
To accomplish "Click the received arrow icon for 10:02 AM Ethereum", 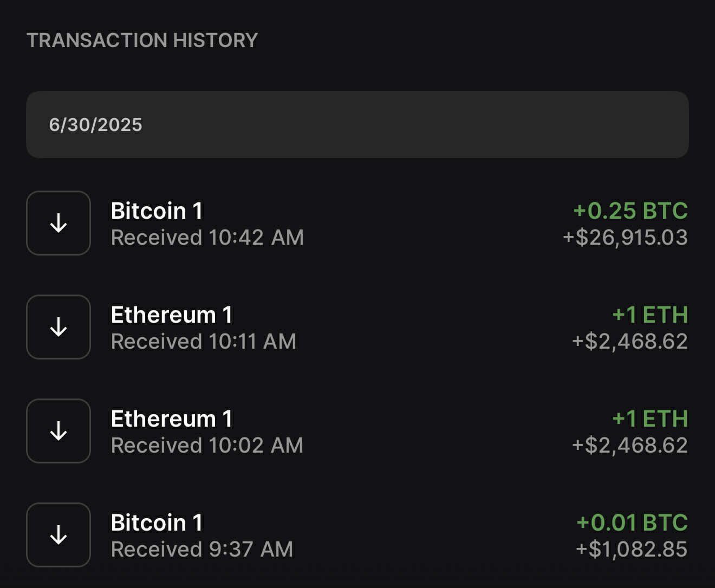I will [x=58, y=431].
